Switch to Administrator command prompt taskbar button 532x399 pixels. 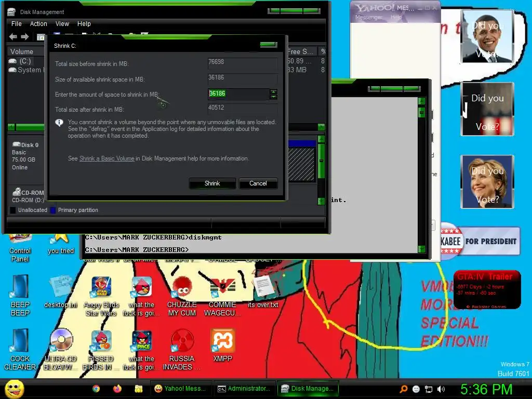pyautogui.click(x=244, y=389)
